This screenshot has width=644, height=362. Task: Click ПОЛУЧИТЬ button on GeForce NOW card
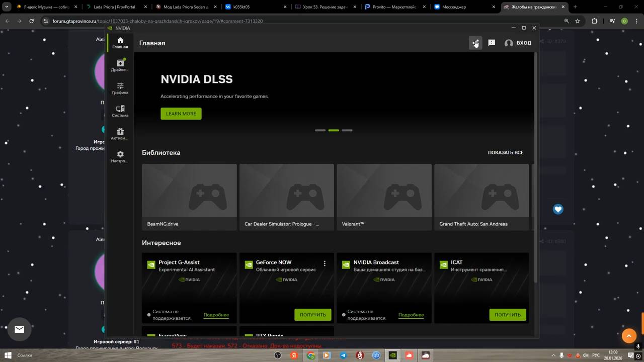pyautogui.click(x=313, y=315)
